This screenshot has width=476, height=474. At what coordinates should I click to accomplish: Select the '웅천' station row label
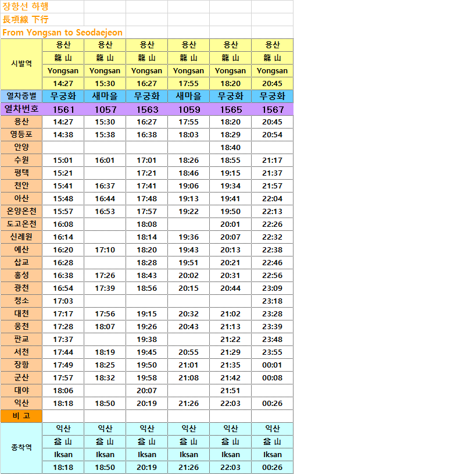[22, 326]
